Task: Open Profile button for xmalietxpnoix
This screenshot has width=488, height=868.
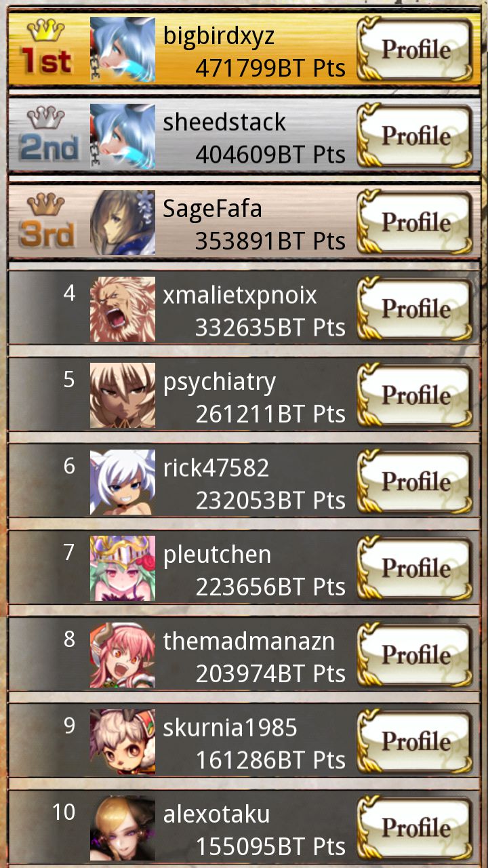Action: point(415,309)
